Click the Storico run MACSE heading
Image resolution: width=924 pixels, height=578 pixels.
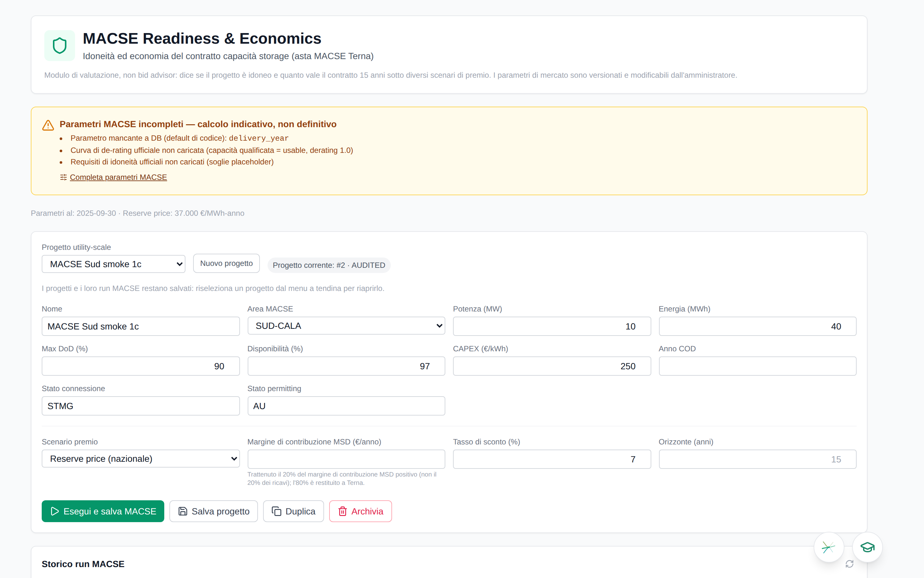(x=83, y=564)
